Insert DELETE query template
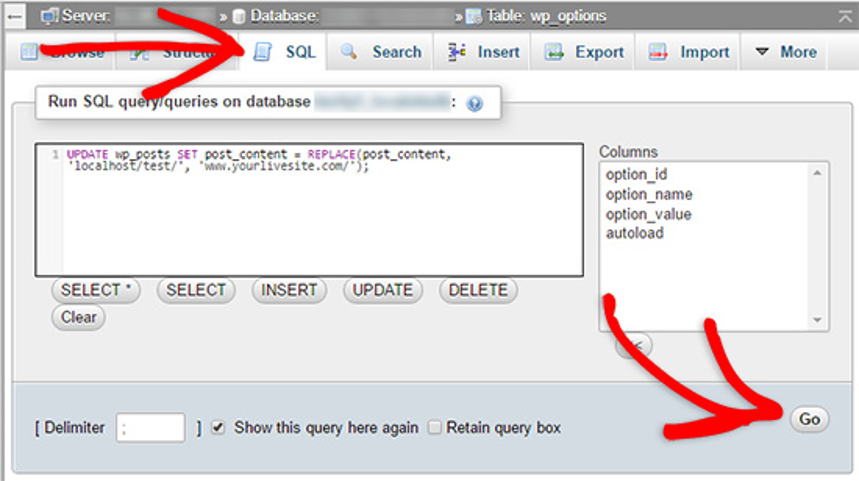 point(478,290)
